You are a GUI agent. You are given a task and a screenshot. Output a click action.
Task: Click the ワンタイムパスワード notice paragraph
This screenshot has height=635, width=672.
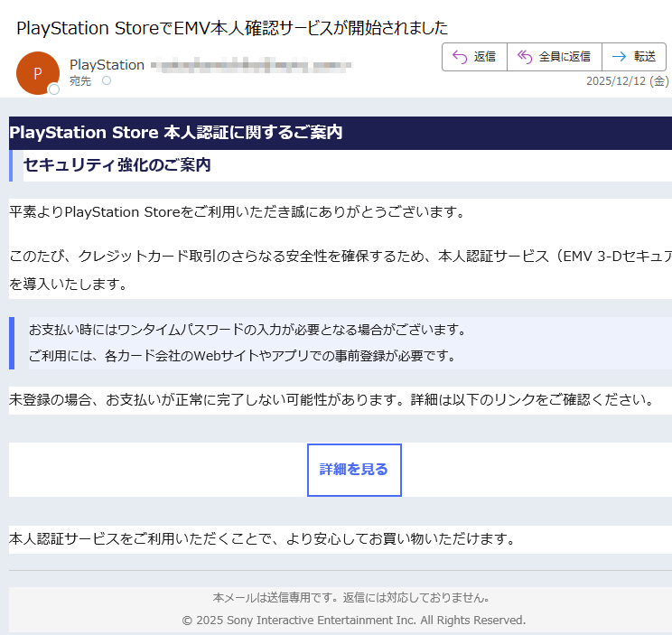pos(247,330)
